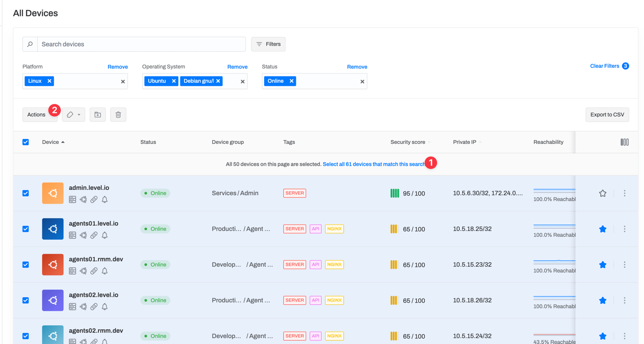The height and width of the screenshot is (344, 644).
Task: Remove the Platform filter
Action: [x=118, y=67]
